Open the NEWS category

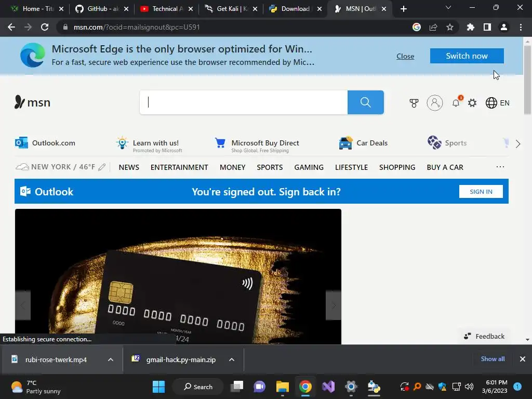tap(129, 167)
